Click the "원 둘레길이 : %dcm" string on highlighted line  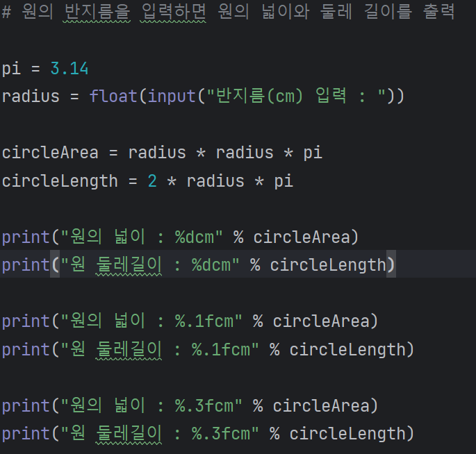150,264
